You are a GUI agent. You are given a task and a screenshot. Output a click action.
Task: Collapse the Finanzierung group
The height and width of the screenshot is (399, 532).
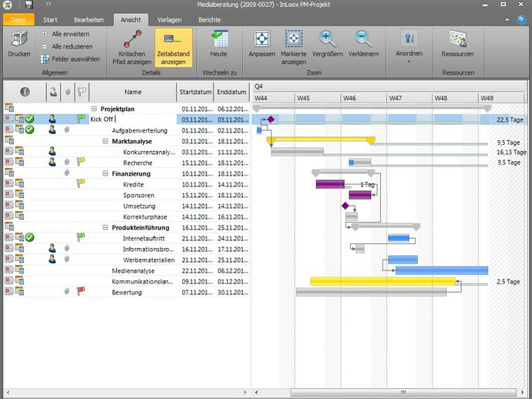(x=105, y=173)
